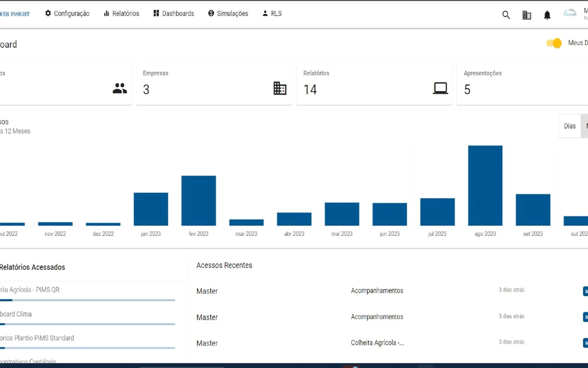Image resolution: width=588 pixels, height=368 pixels.
Task: Click the Power Insight logo
Action: click(x=15, y=14)
